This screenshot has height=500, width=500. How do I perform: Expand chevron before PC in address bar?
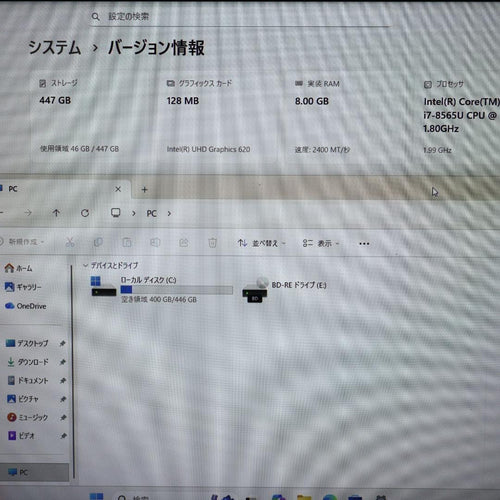134,213
